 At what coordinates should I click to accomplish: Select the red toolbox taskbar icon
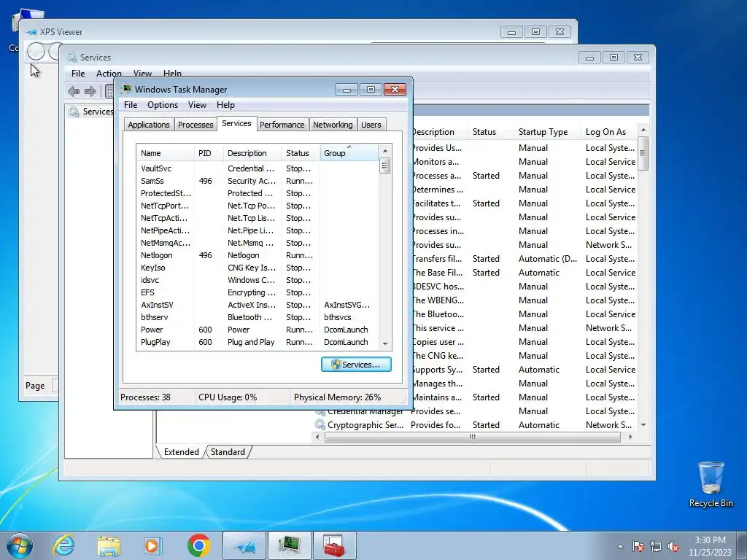tap(334, 545)
